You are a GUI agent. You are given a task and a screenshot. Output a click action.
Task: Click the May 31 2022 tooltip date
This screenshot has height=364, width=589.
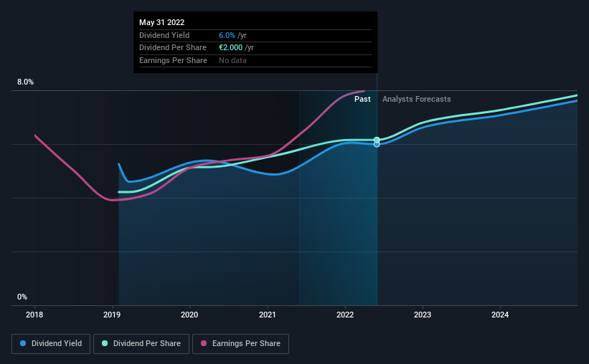coord(162,22)
